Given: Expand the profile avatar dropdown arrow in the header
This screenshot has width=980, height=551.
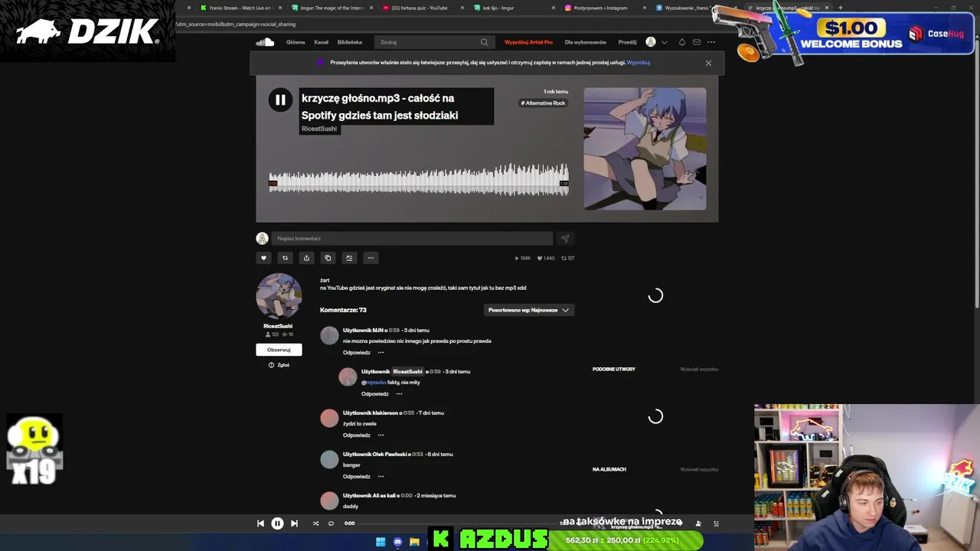Looking at the screenshot, I should [664, 42].
